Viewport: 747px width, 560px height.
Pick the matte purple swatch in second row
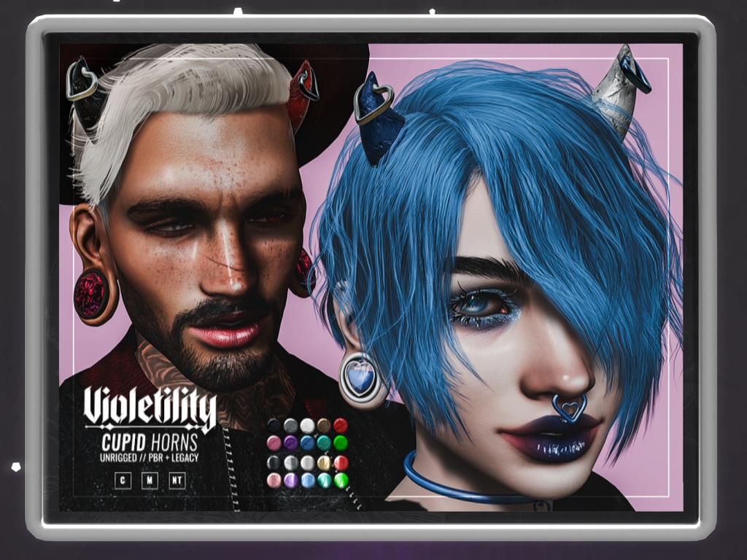[291, 443]
